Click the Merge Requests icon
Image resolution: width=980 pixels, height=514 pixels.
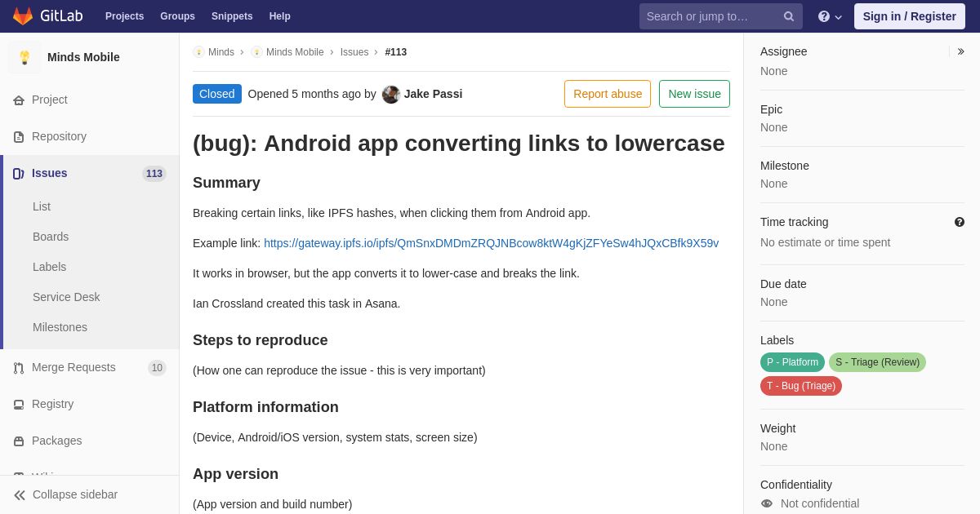point(19,368)
